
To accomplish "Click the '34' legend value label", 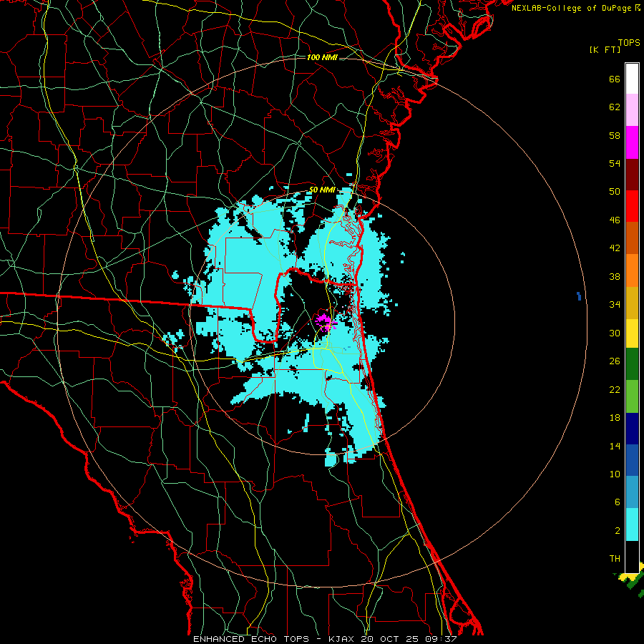I will (615, 305).
